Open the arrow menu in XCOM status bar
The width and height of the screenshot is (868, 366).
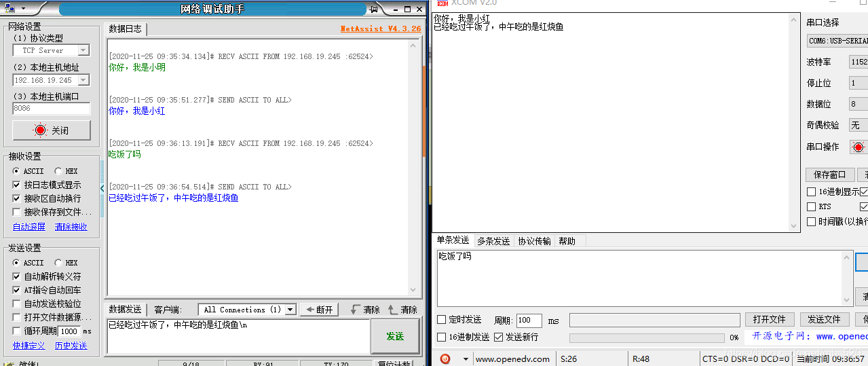(x=466, y=359)
